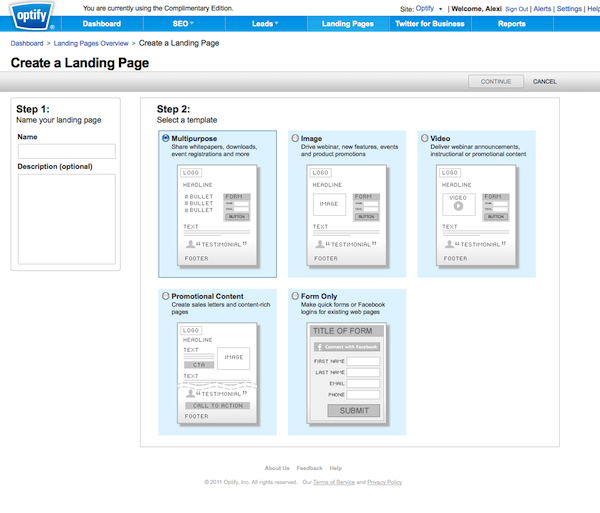Expand the Leads menu
The width and height of the screenshot is (600, 513).
click(265, 24)
